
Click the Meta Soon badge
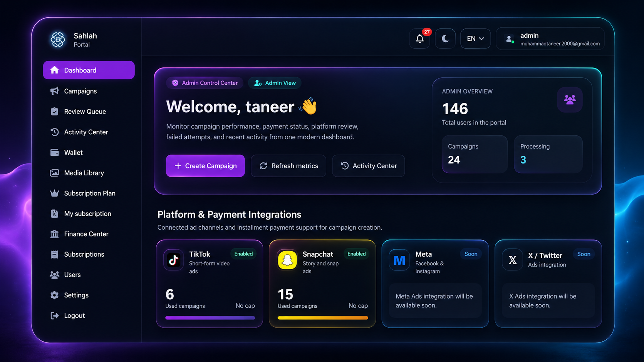coord(471,254)
